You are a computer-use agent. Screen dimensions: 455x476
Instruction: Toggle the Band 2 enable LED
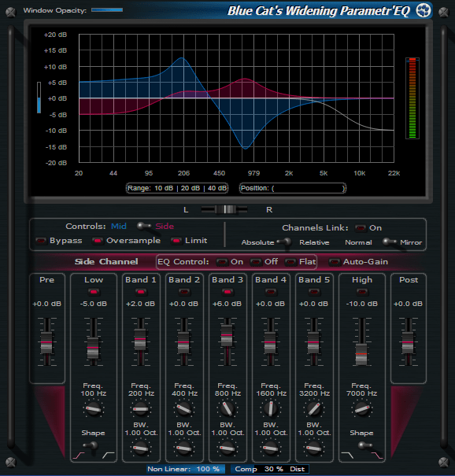point(184,292)
